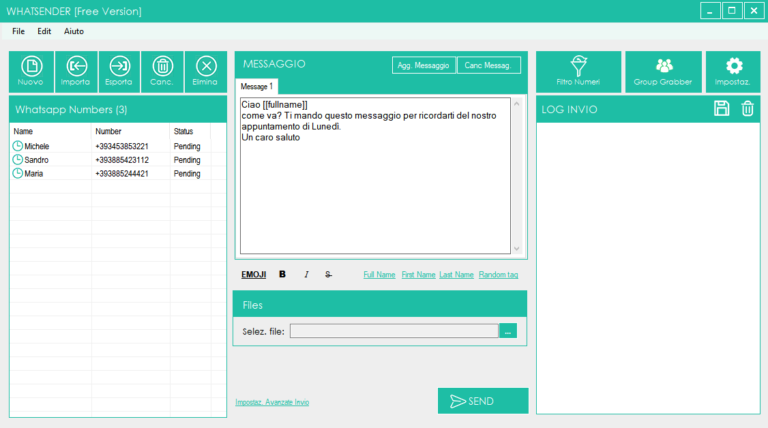Viewport: 768px width, 428px height.
Task: Click Pending status in Sandro's row
Action: tap(187, 160)
